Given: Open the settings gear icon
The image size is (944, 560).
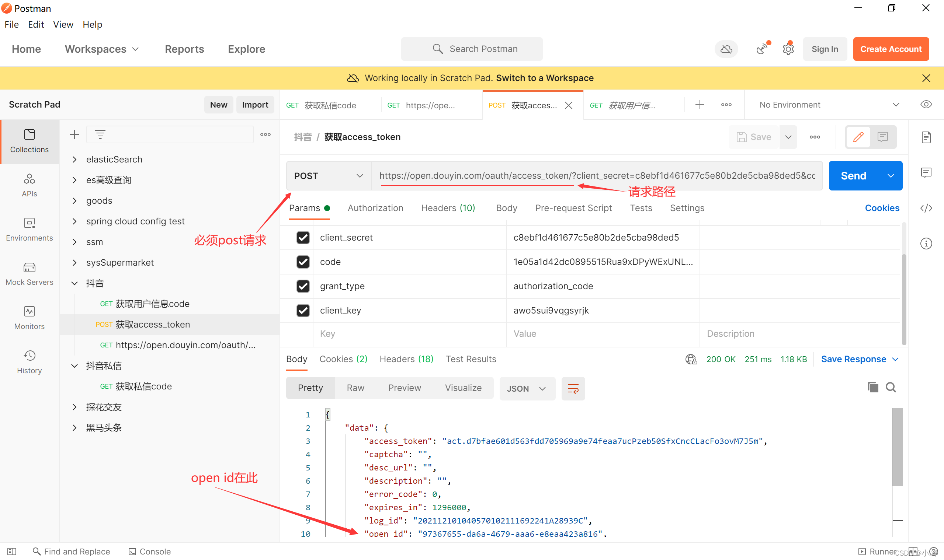Looking at the screenshot, I should pyautogui.click(x=788, y=49).
